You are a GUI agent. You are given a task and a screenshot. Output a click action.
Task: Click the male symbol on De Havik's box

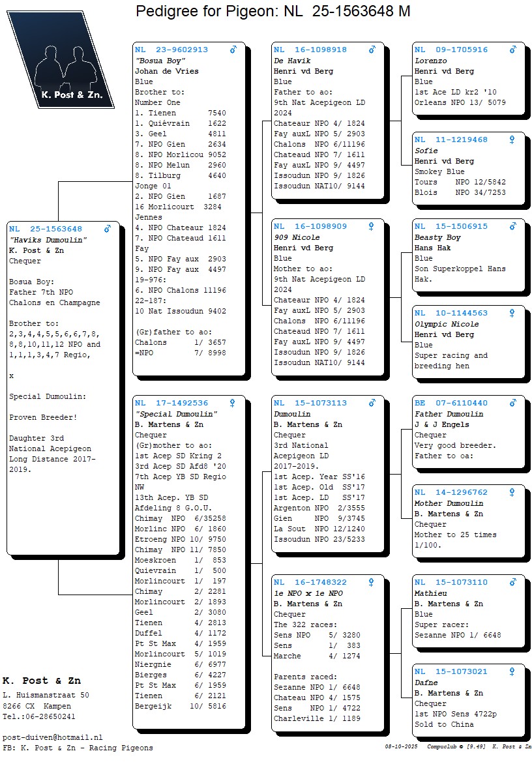(x=372, y=50)
